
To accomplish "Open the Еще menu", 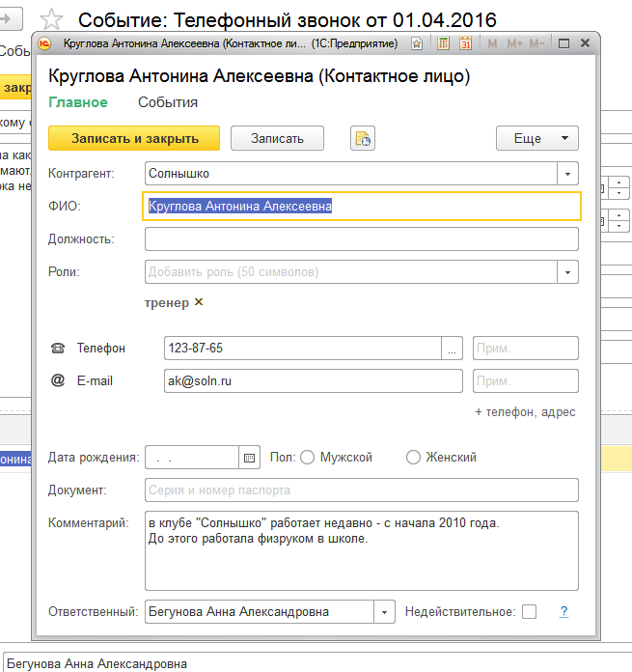I will [536, 138].
